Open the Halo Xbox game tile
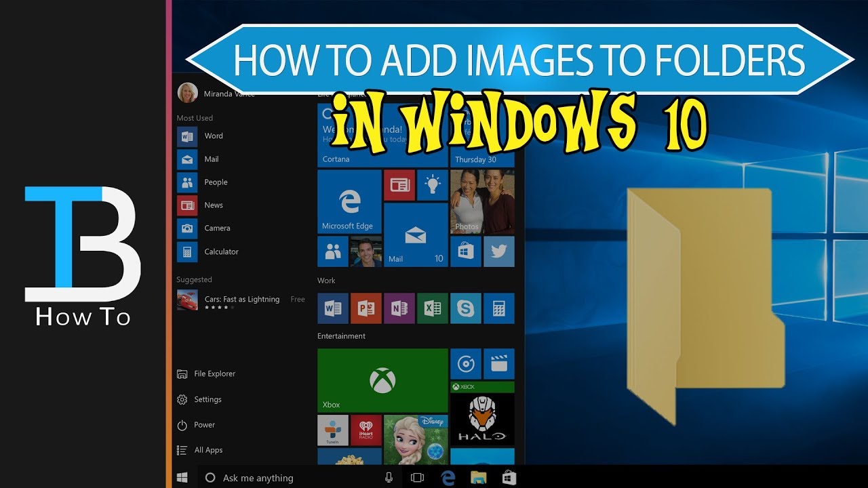 pos(482,413)
